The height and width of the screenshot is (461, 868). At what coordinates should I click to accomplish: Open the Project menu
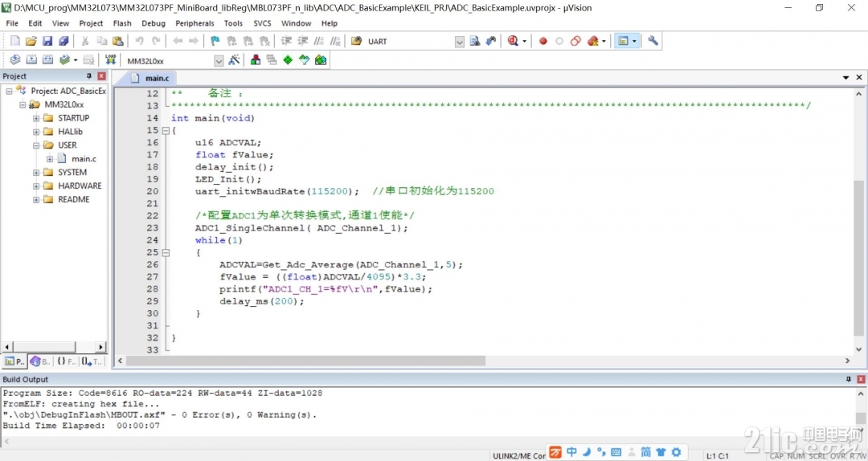[91, 23]
